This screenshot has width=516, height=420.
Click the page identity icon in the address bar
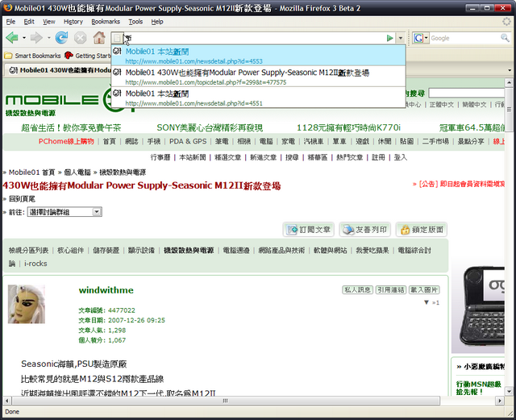(117, 38)
